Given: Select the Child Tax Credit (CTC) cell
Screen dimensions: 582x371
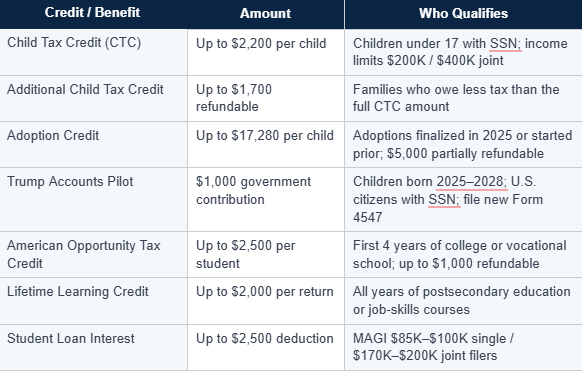Looking at the screenshot, I should click(94, 52).
